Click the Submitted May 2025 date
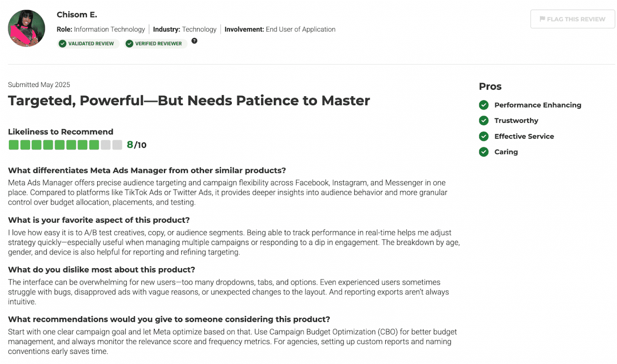Screen dimensions: 617x364 point(39,85)
